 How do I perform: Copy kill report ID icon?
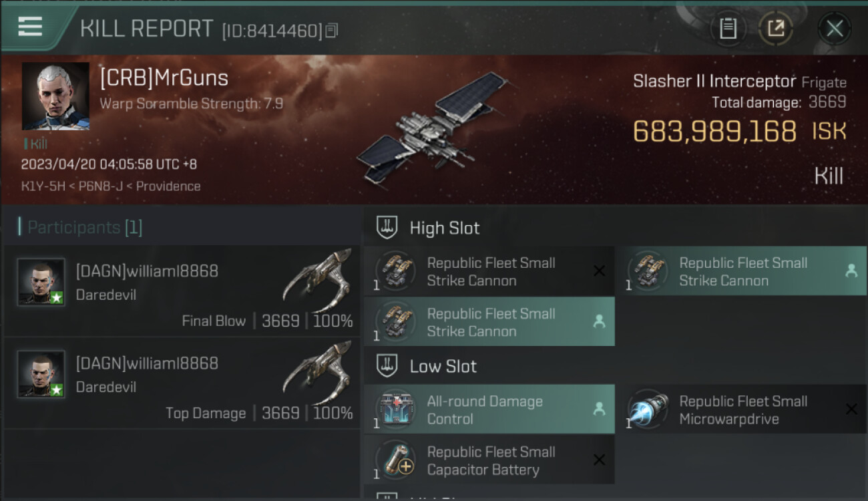pos(332,30)
